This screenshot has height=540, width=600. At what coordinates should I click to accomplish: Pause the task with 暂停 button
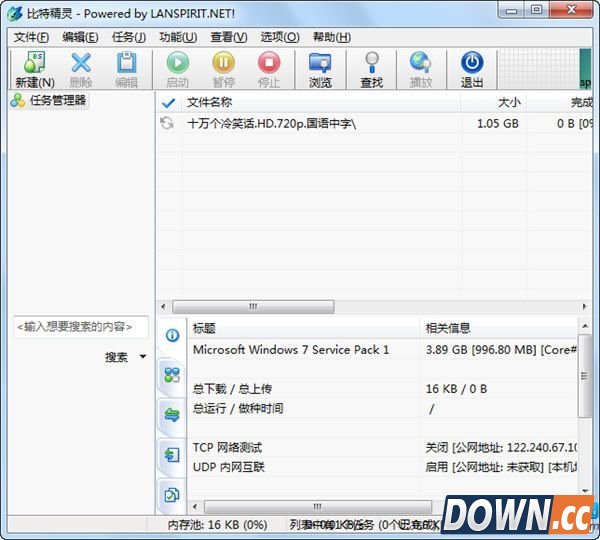tap(223, 69)
